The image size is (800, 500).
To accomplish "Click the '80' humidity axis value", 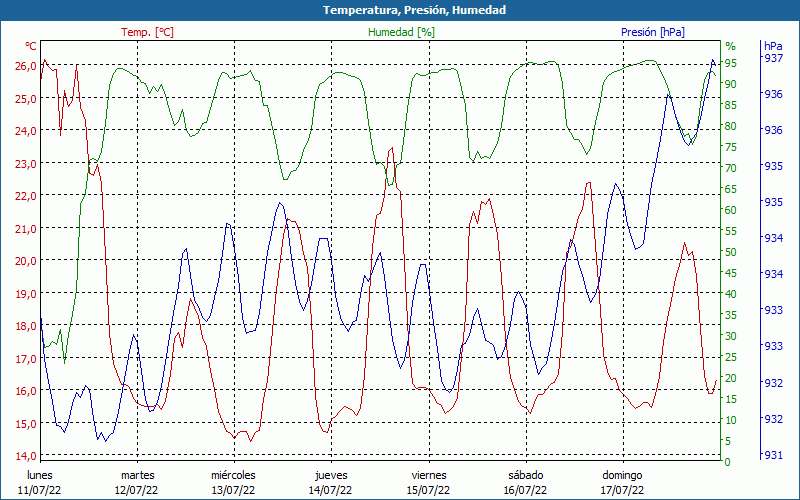I will tap(731, 126).
